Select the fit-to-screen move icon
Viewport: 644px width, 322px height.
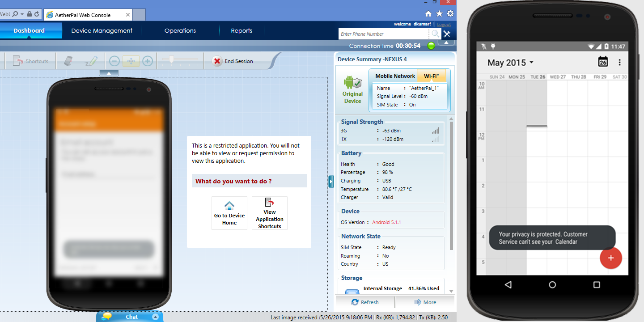[x=131, y=61]
